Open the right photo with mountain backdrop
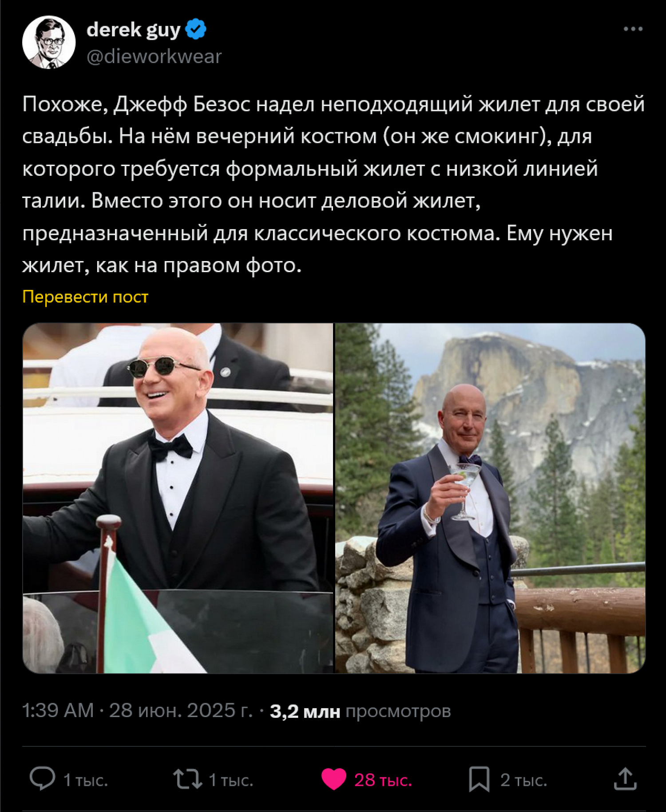The height and width of the screenshot is (812, 666). tap(490, 498)
